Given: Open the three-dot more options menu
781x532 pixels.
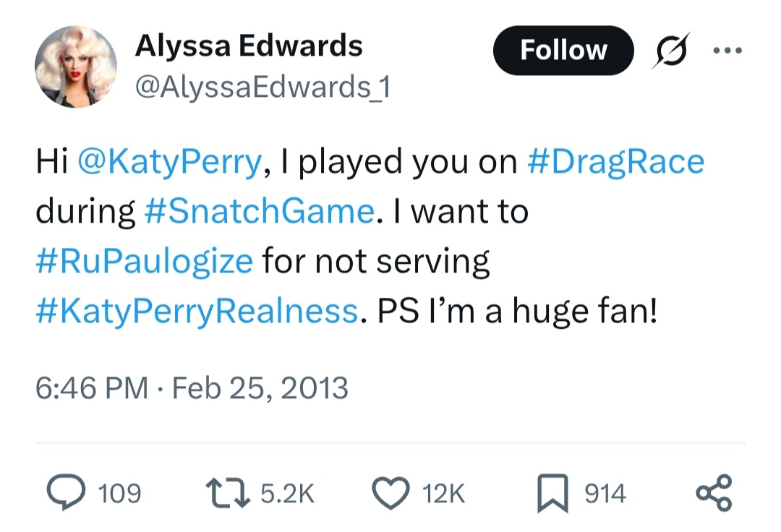Looking at the screenshot, I should point(727,51).
